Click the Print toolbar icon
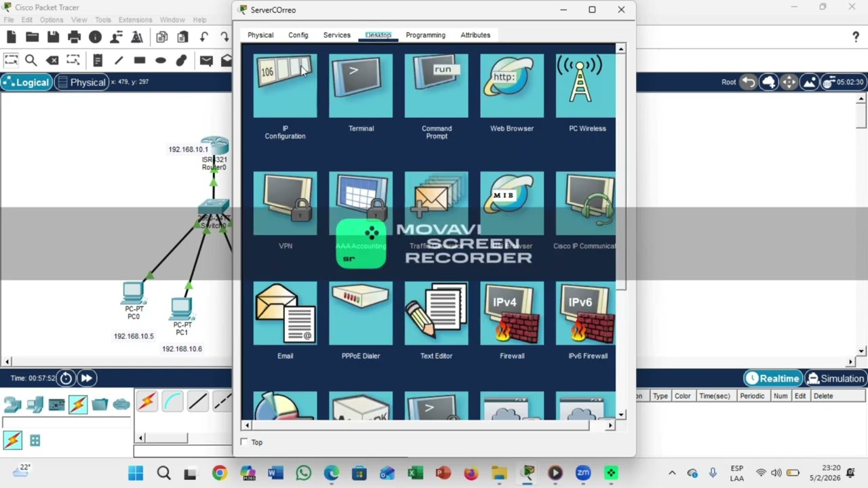The width and height of the screenshot is (868, 488). [74, 37]
